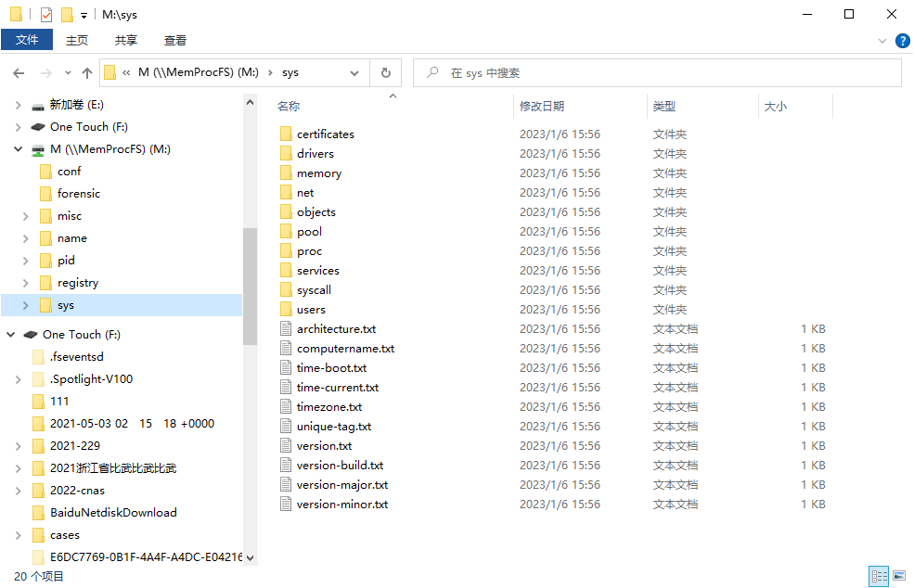Image resolution: width=914 pixels, height=588 pixels.
Task: Collapse the M (\\MemProcFS) drive node
Action: coord(18,149)
